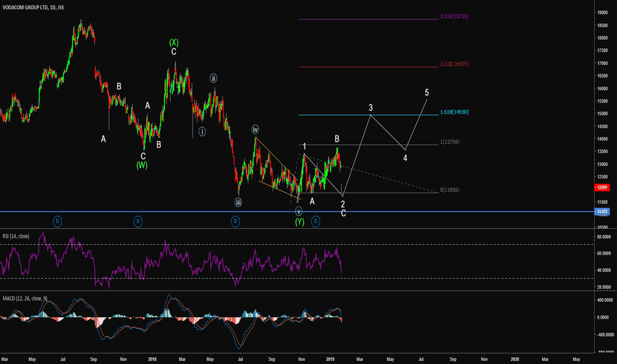Select the 2.618(16829) Fibonacci label
Screen dimensions: 617x364
click(x=454, y=64)
